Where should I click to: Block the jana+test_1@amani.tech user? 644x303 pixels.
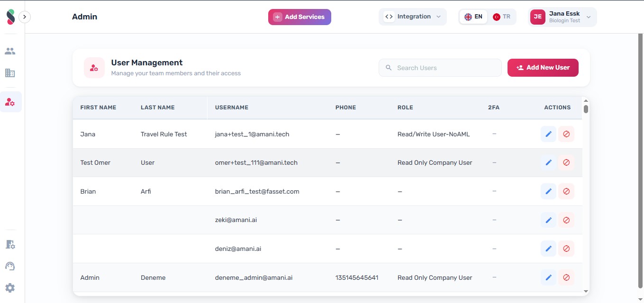[x=566, y=134]
